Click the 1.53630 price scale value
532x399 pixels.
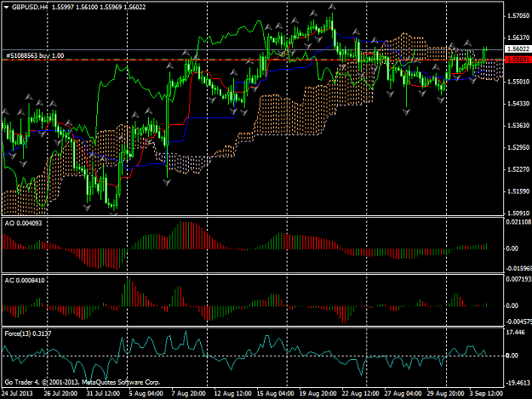tap(518, 125)
